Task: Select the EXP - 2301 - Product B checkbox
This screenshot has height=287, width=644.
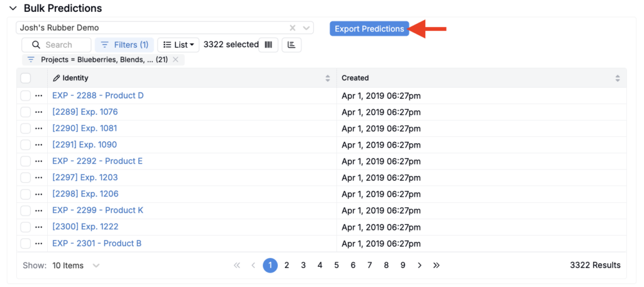Action: coord(26,243)
